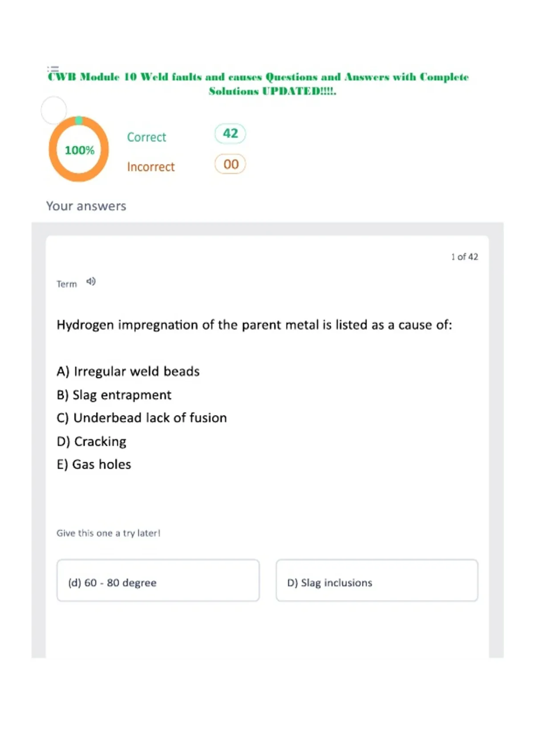Click the Incorrect count badge 00

pos(230,164)
